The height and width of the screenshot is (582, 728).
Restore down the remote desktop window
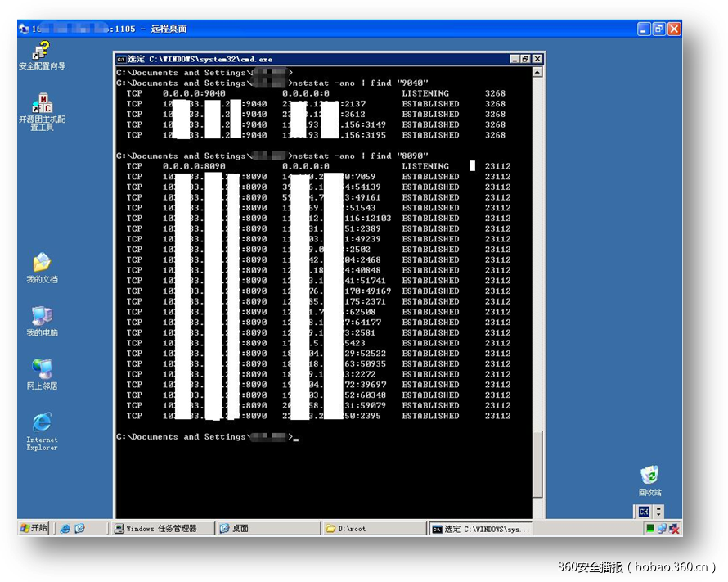pyautogui.click(x=658, y=29)
